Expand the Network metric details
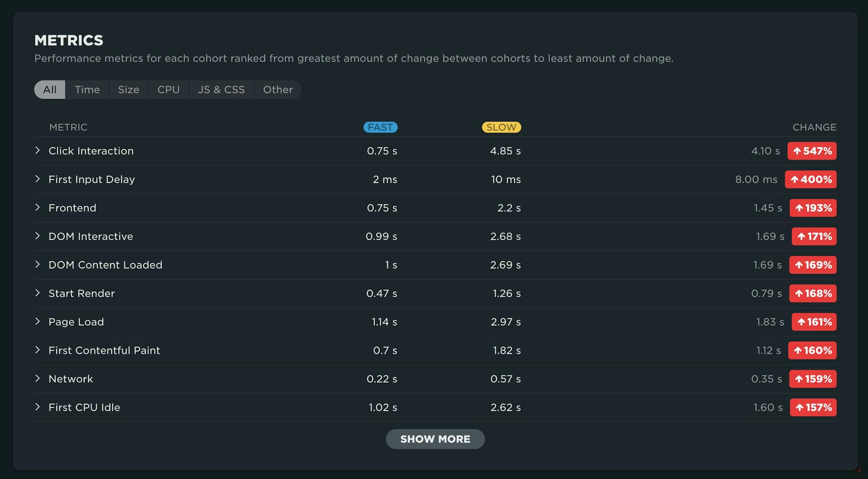 coord(37,379)
